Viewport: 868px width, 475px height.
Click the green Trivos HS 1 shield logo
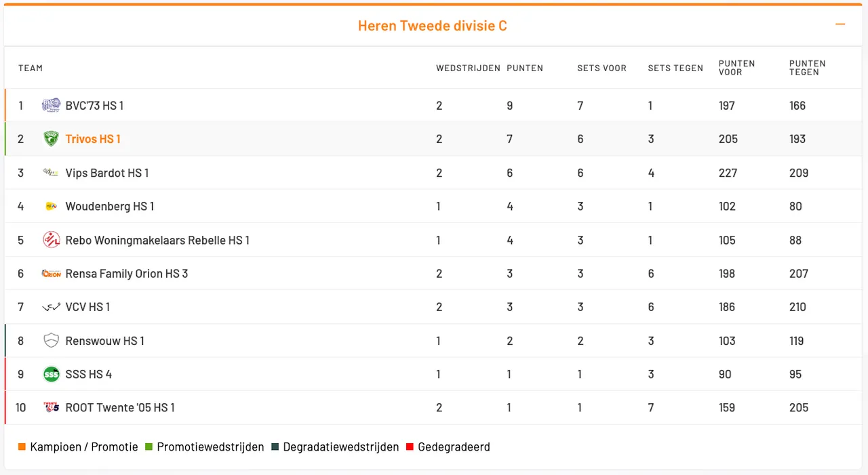51,139
